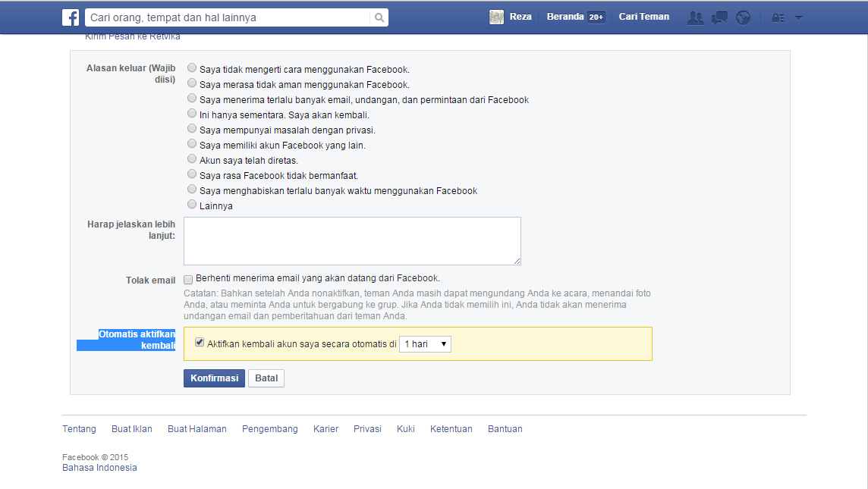Click the Batal button
Screen dimensions: 868x489
click(266, 378)
